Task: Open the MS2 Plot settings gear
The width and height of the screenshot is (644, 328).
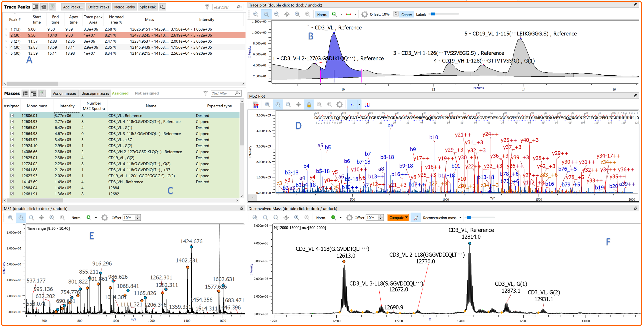Action: point(340,105)
